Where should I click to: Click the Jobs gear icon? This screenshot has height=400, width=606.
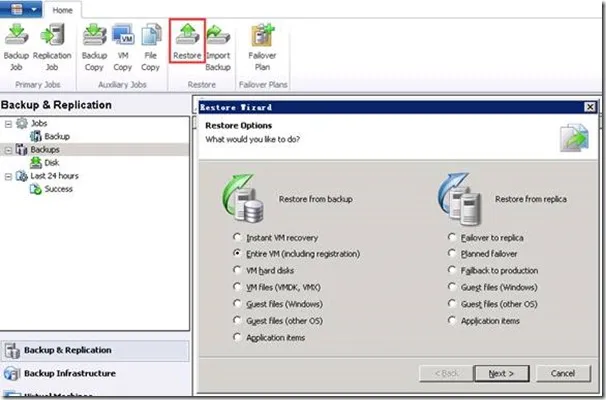(22, 123)
